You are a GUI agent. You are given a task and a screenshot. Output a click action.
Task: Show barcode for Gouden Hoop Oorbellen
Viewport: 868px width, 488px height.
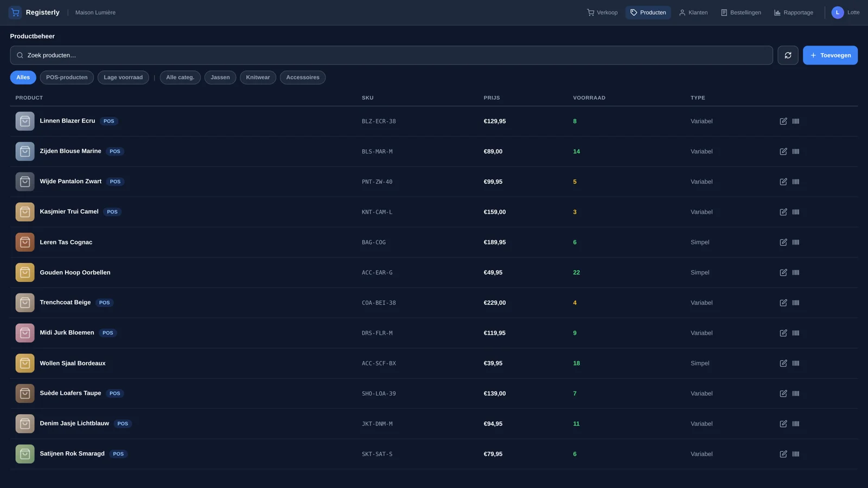click(x=796, y=273)
